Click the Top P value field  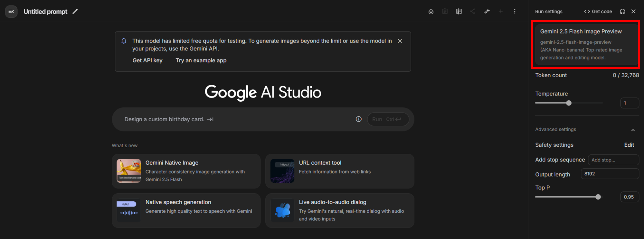tap(630, 197)
